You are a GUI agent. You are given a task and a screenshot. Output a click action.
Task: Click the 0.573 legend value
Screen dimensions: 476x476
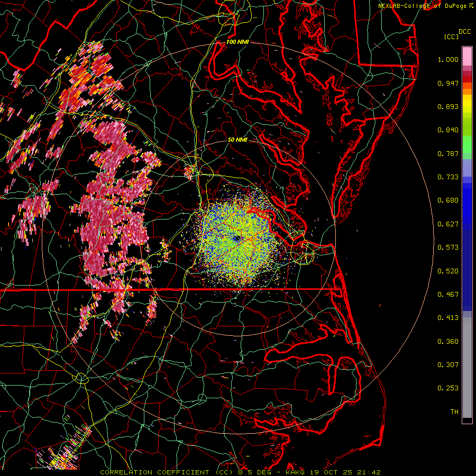[x=448, y=248]
